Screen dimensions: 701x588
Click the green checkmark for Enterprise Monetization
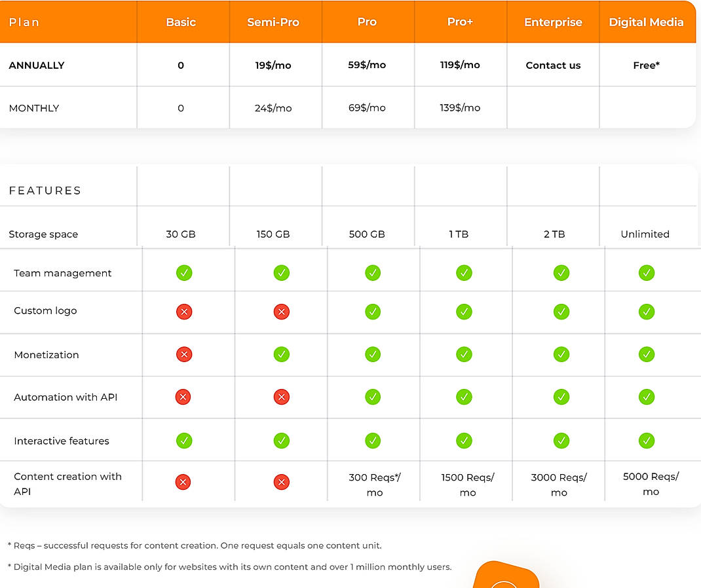(x=561, y=354)
